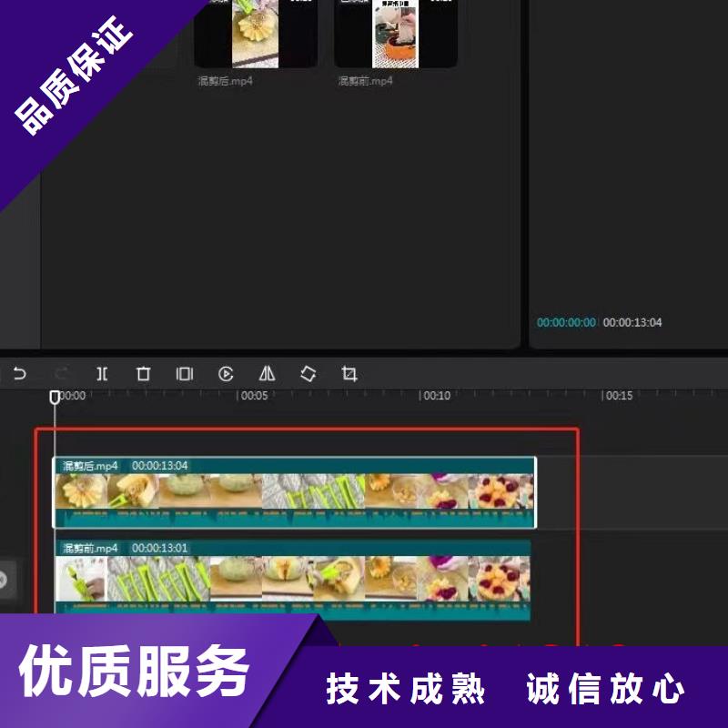Select the 混剪后.mp4 media thumbnail
The image size is (728, 728).
pos(255,36)
